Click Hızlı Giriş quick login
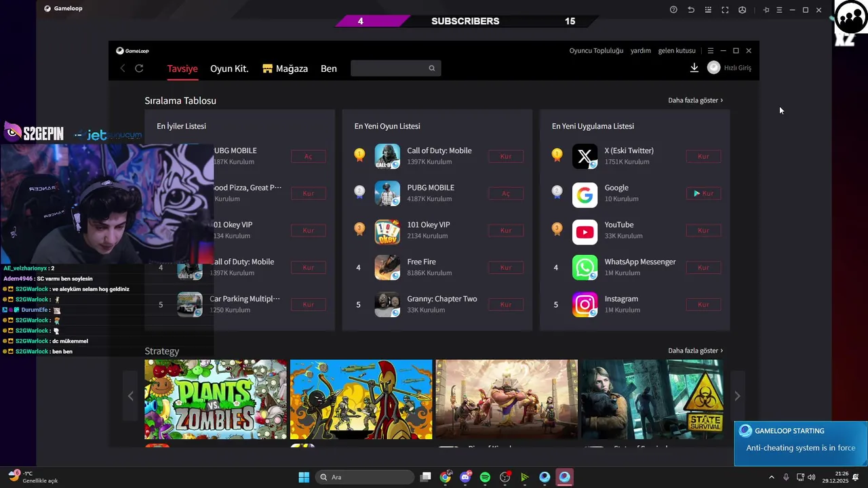 pos(738,68)
